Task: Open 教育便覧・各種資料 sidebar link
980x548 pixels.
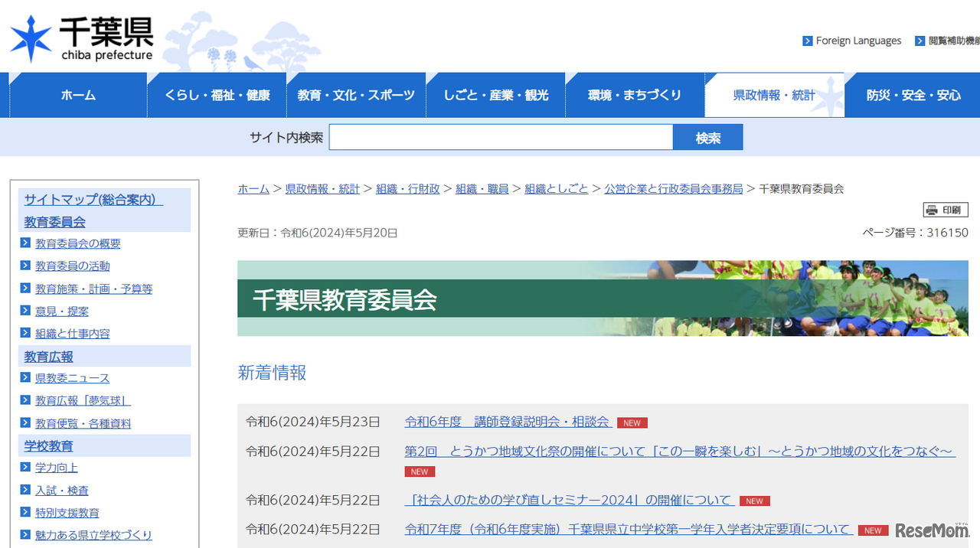Action: click(83, 423)
